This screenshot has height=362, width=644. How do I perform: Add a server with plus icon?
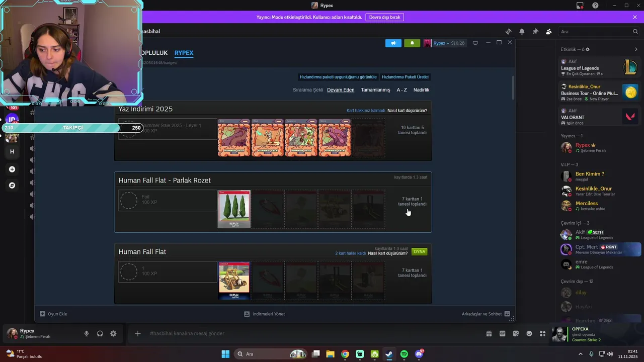click(x=12, y=169)
